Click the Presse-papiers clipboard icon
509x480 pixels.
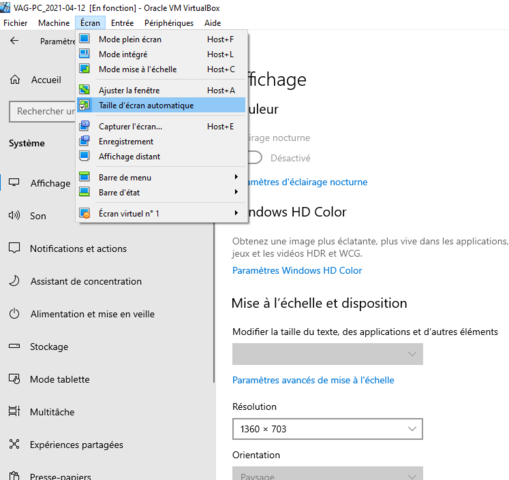[14, 476]
